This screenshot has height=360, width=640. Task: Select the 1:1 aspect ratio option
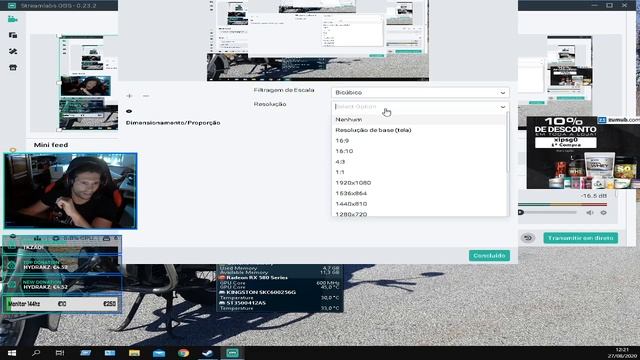click(419, 172)
